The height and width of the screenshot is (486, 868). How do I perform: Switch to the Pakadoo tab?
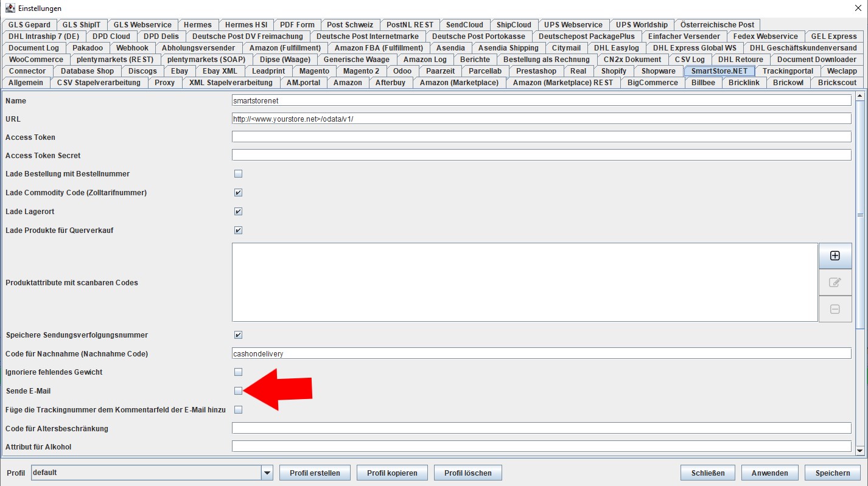coord(88,48)
